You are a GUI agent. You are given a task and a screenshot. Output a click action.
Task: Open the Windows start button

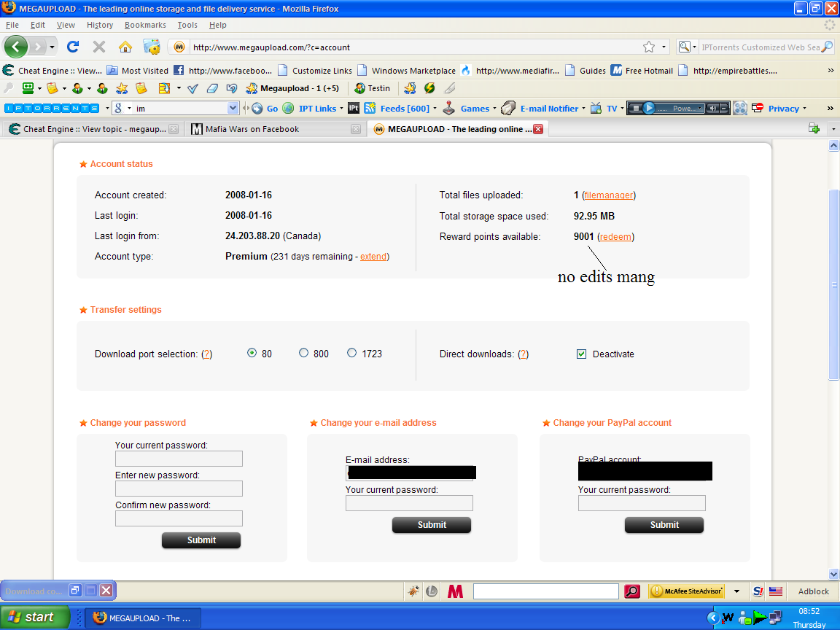click(x=35, y=618)
